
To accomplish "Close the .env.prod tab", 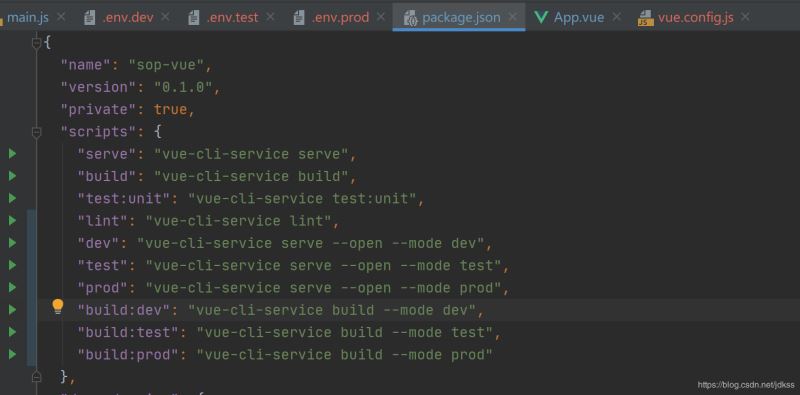I will point(381,17).
